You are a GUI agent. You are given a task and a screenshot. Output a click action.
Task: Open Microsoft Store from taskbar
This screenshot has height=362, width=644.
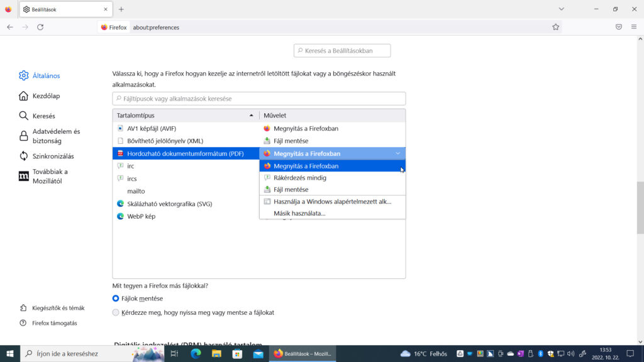[237, 353]
